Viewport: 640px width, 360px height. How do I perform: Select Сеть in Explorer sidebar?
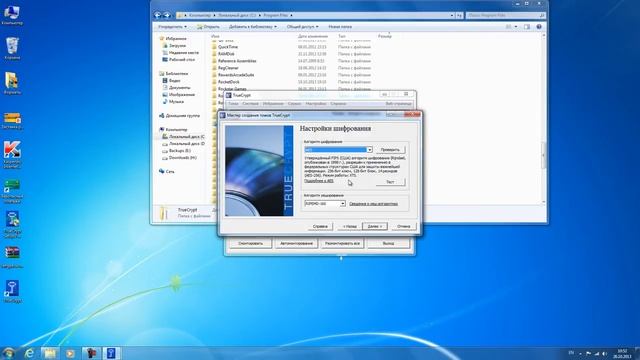170,171
